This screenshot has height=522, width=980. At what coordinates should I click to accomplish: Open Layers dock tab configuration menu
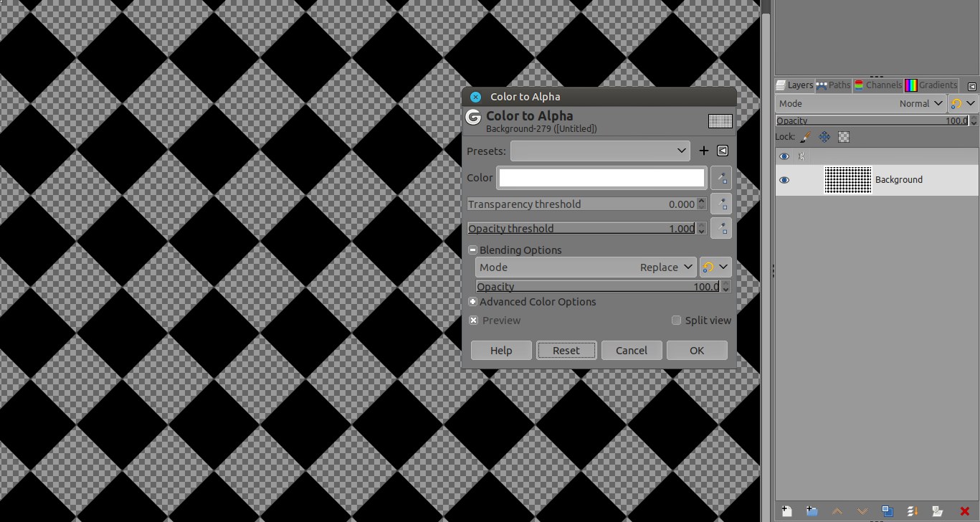pos(971,86)
